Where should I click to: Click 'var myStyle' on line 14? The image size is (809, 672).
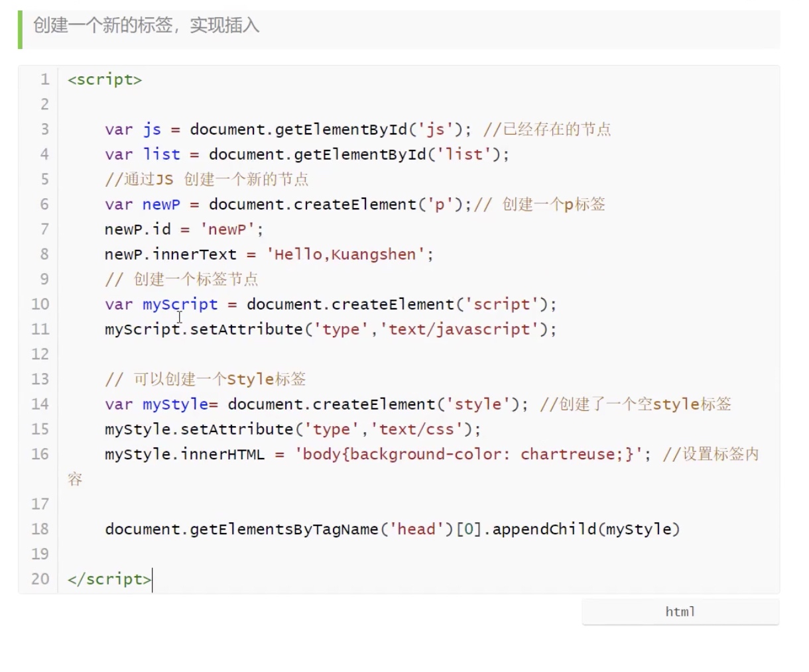pos(156,404)
